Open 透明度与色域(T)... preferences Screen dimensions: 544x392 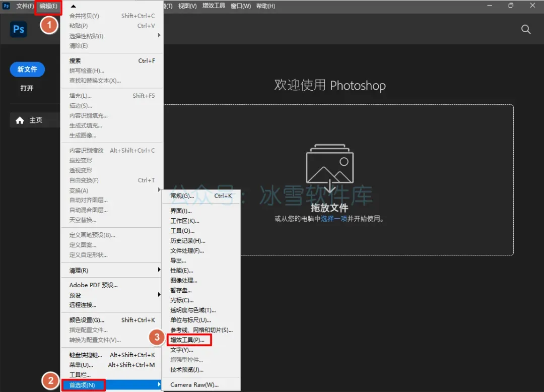[x=201, y=310]
